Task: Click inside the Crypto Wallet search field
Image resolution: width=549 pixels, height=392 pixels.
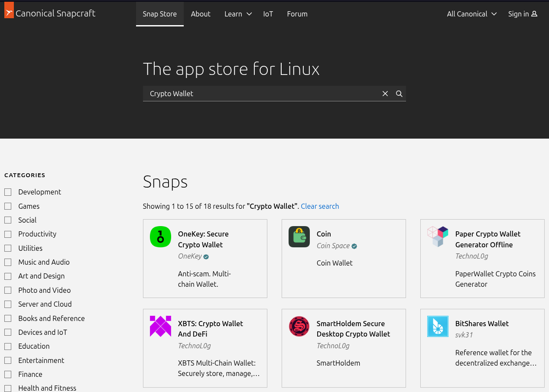Action: [x=260, y=94]
